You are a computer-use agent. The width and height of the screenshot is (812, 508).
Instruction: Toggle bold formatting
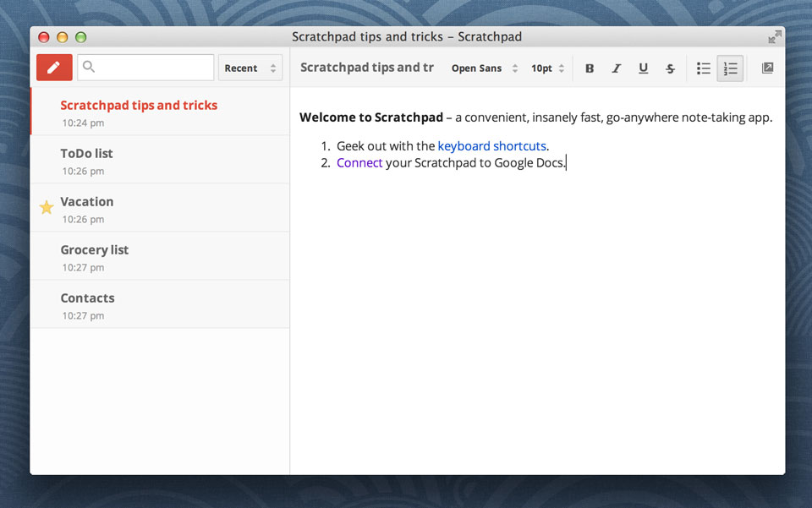(x=590, y=68)
